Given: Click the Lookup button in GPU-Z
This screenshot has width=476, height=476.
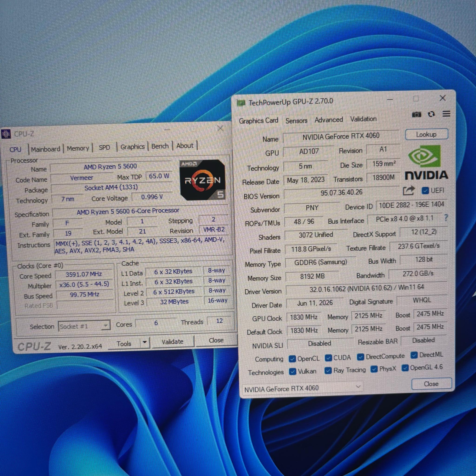Looking at the screenshot, I should coord(426,135).
